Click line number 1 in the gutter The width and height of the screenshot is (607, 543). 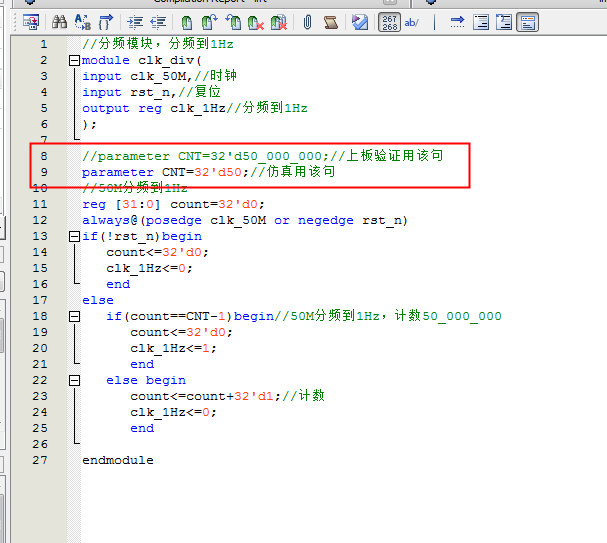[44, 44]
